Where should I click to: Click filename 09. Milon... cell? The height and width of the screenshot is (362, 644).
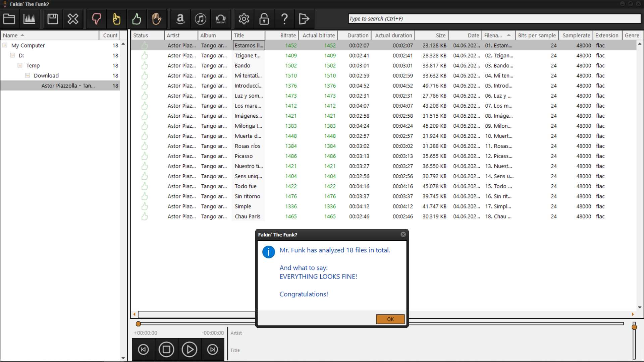(498, 126)
